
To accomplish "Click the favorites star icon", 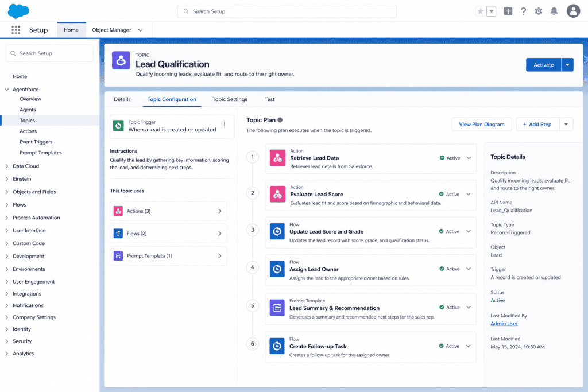I will (481, 11).
